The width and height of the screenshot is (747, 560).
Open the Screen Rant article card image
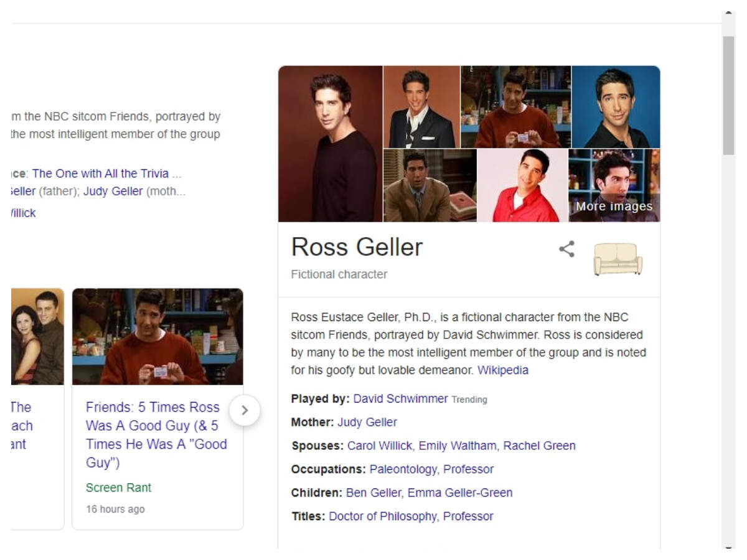pos(157,337)
